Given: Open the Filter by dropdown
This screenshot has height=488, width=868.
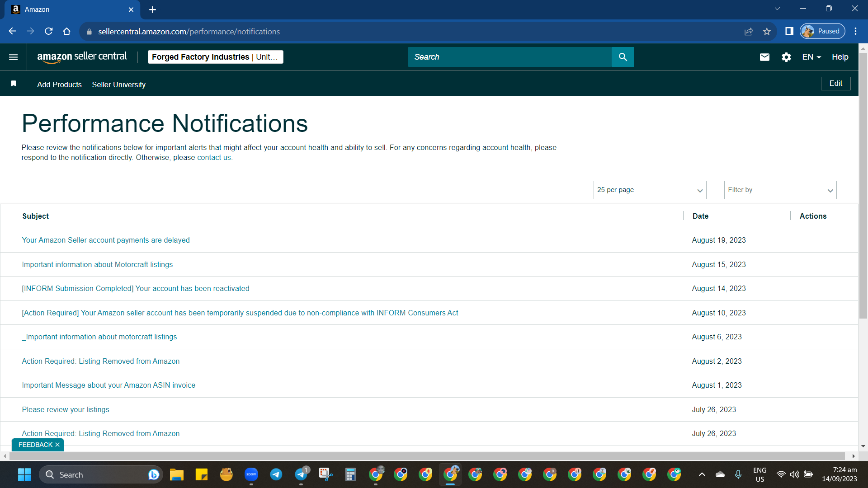Looking at the screenshot, I should [x=780, y=190].
